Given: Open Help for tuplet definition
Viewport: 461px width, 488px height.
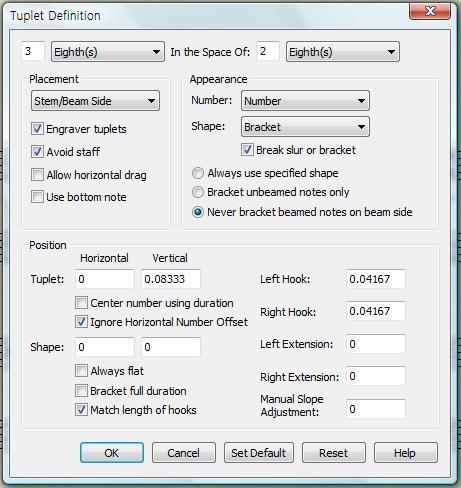Looking at the screenshot, I should pyautogui.click(x=405, y=453).
